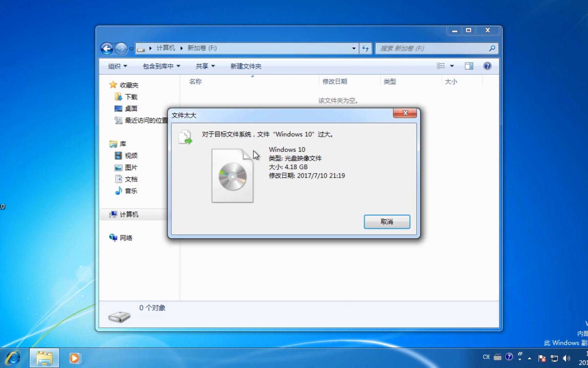Click 计算机 breadcrumb in address bar
588x368 pixels.
pos(166,48)
